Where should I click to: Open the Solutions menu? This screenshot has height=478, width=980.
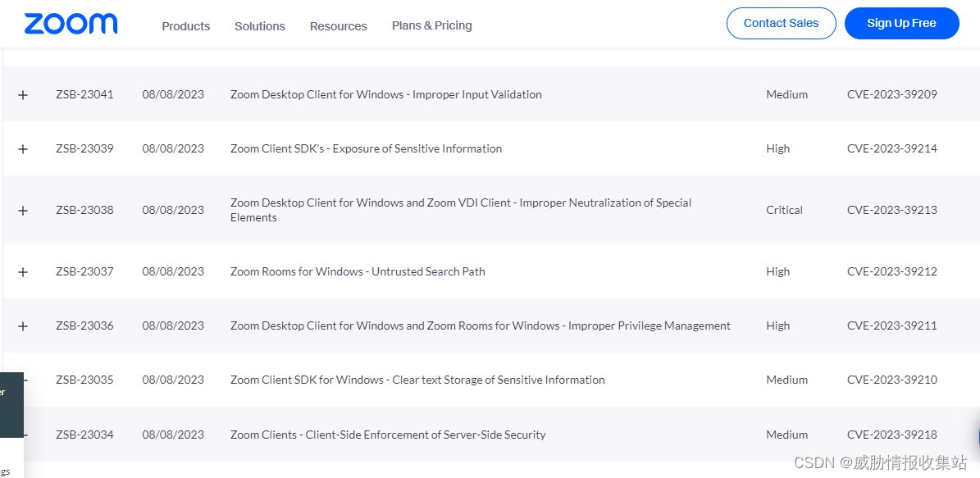(260, 26)
